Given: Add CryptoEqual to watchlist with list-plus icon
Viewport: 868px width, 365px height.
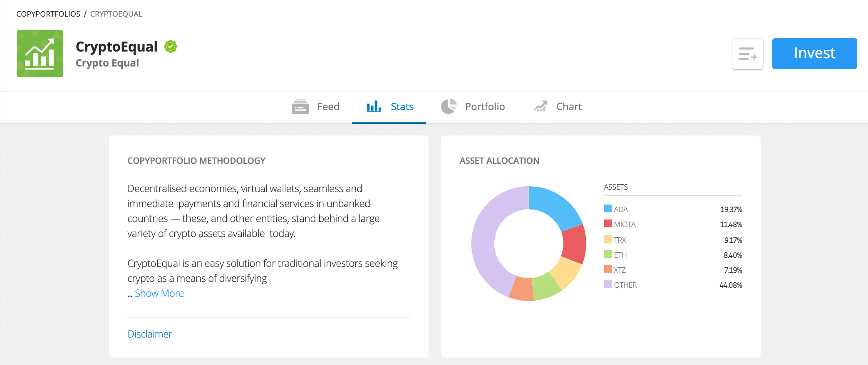Looking at the screenshot, I should [748, 54].
